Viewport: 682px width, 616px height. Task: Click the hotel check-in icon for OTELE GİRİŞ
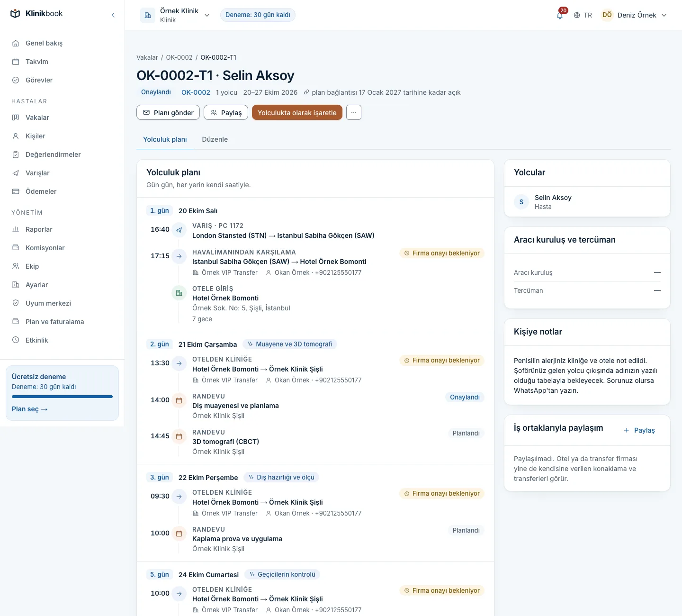pos(179,293)
